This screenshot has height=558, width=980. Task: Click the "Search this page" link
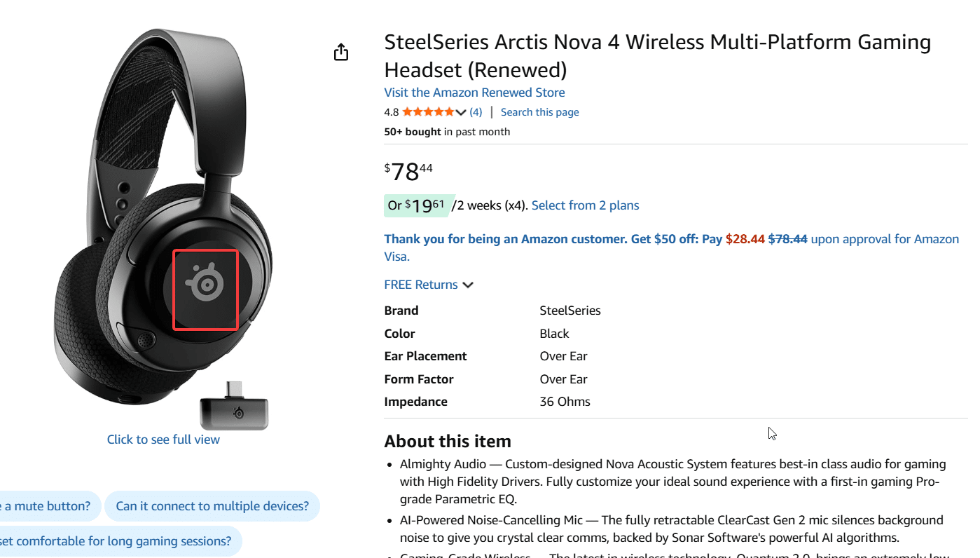pos(539,112)
